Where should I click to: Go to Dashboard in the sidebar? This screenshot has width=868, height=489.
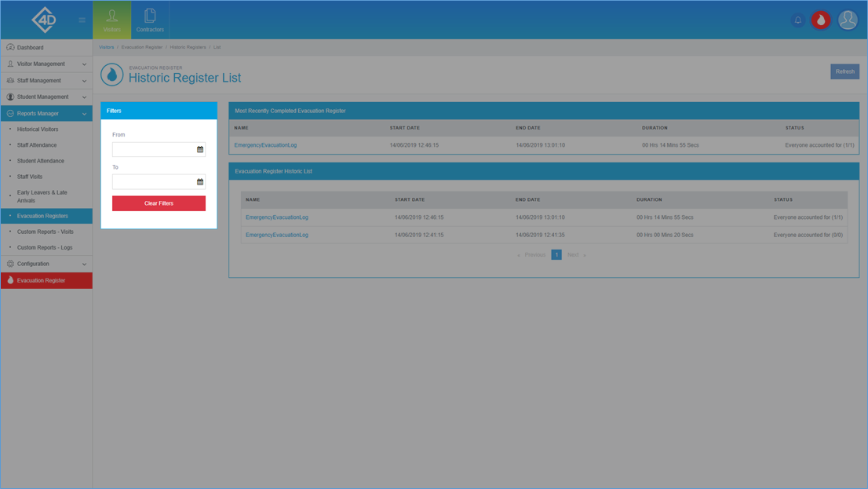(46, 48)
